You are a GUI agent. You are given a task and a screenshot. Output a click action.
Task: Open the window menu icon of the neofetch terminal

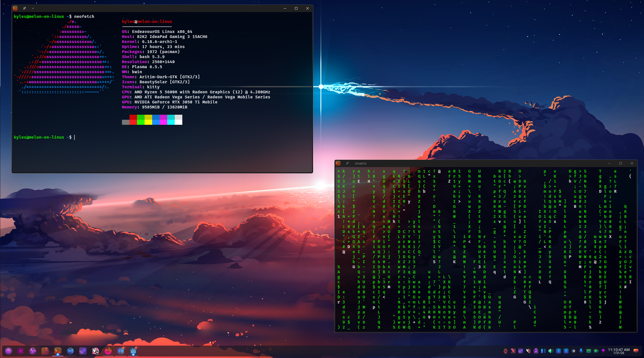click(x=15, y=8)
